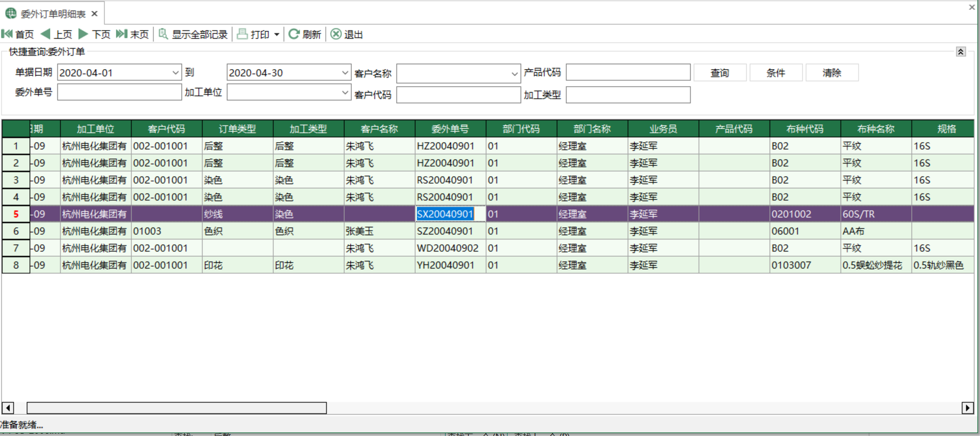The image size is (980, 436).
Task: Click cell 0.5蜈蚣纱提花
Action: click(876, 265)
